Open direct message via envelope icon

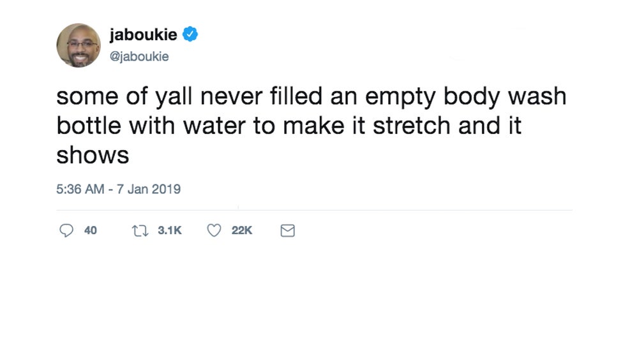click(287, 230)
